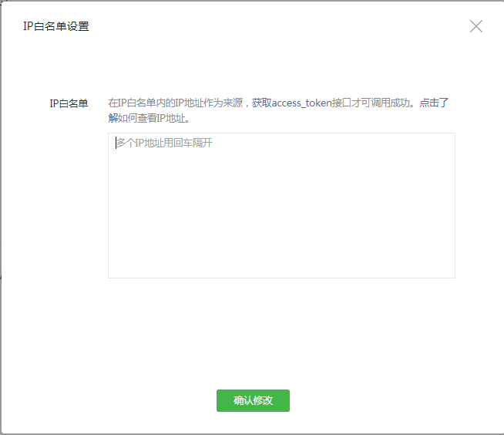The height and width of the screenshot is (435, 504).
Task: Focus the IP address whitelist text area
Action: pyautogui.click(x=281, y=205)
